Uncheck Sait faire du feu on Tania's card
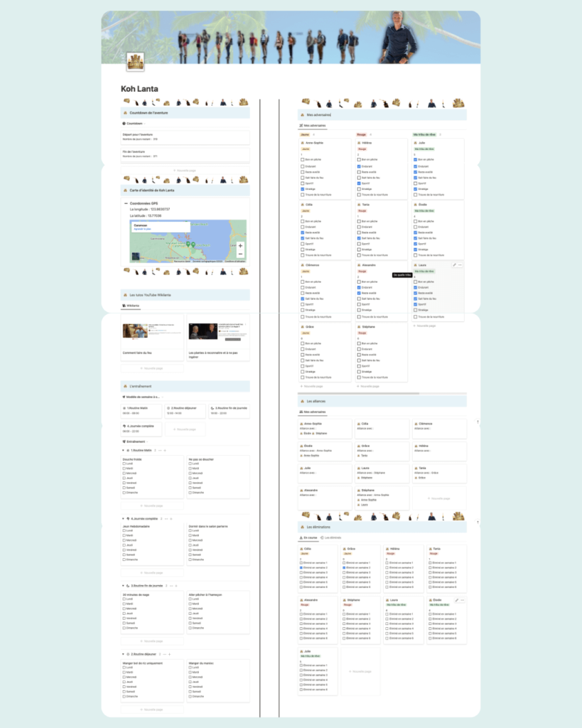The image size is (582, 728). pyautogui.click(x=359, y=238)
